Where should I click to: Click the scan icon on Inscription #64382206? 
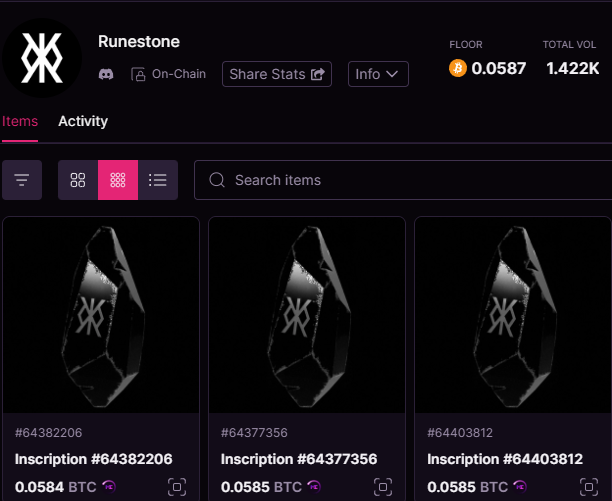tap(177, 487)
